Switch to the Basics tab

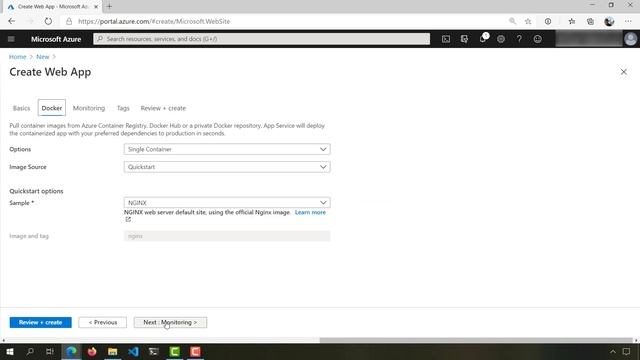click(x=21, y=108)
